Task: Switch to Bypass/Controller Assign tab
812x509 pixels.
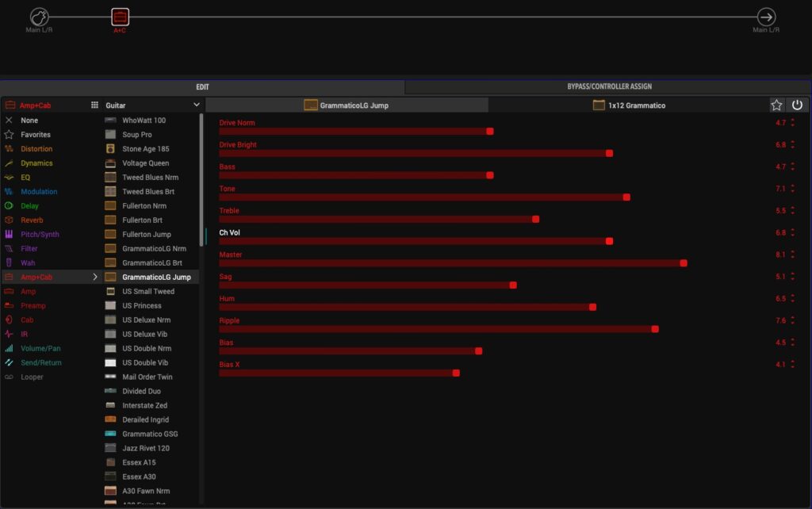Action: point(609,86)
